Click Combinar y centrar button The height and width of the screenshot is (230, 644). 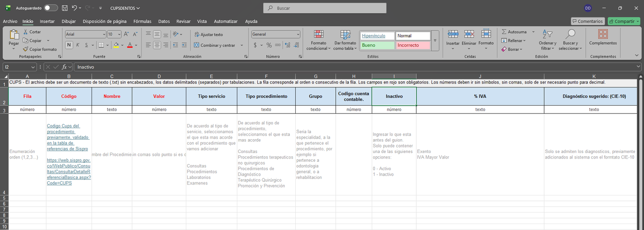(214, 45)
